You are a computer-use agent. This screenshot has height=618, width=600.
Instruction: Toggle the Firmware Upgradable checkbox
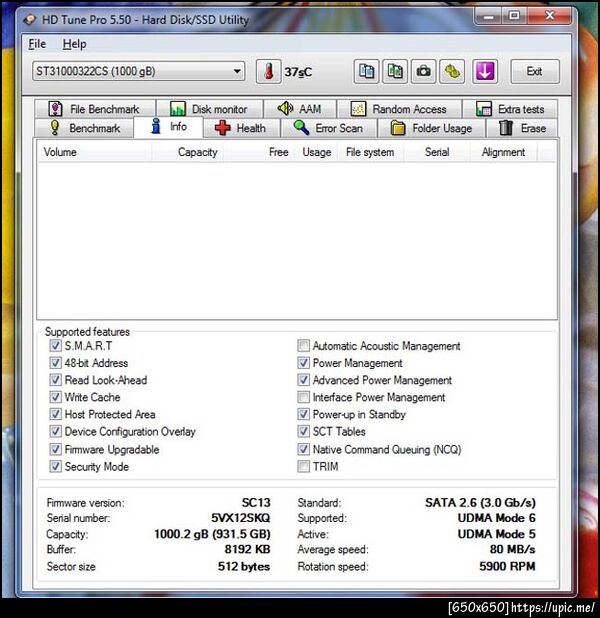[x=55, y=449]
